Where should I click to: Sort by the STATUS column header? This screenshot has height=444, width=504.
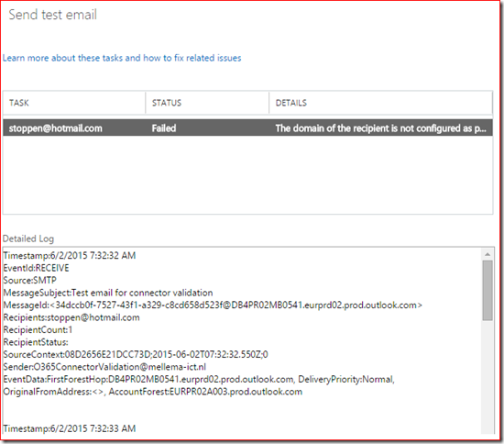[x=207, y=103]
